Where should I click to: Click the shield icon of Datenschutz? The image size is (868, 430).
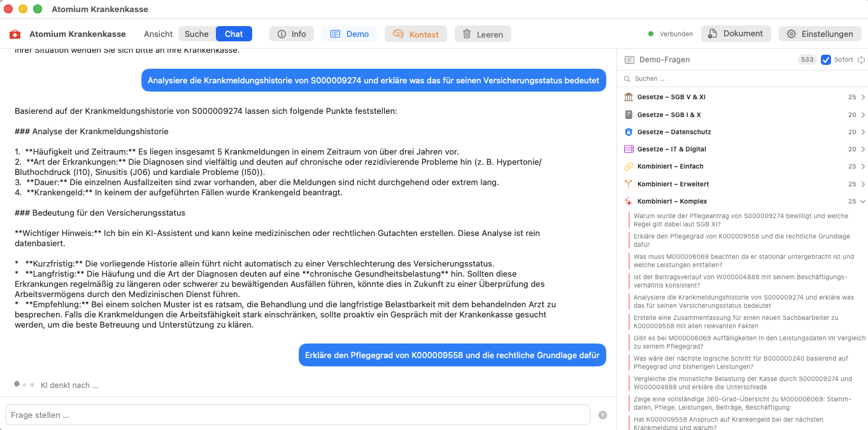pyautogui.click(x=629, y=132)
